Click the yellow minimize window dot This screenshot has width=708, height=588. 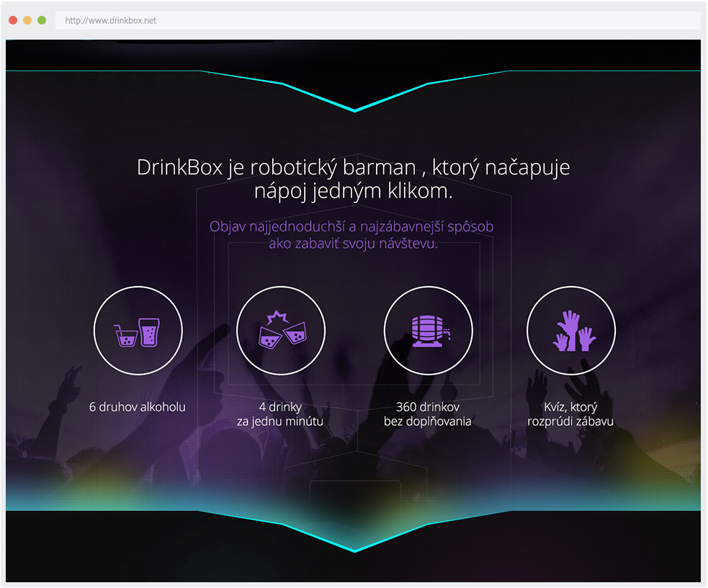coord(27,20)
